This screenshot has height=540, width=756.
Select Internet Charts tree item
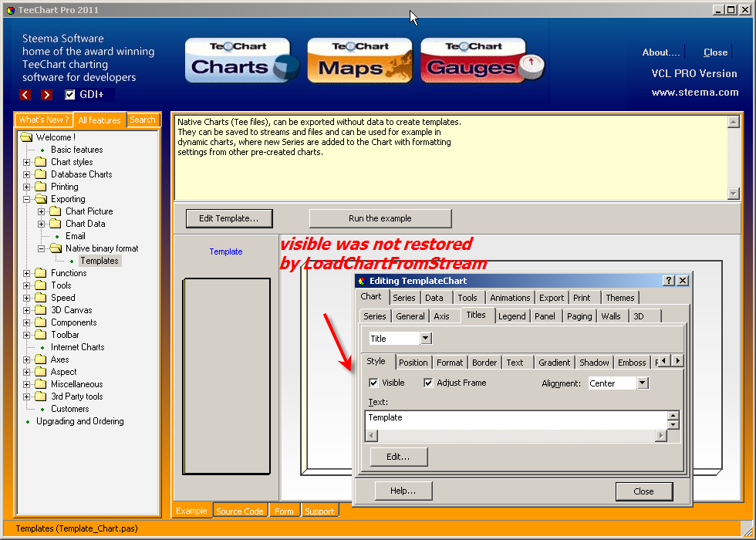pos(78,347)
